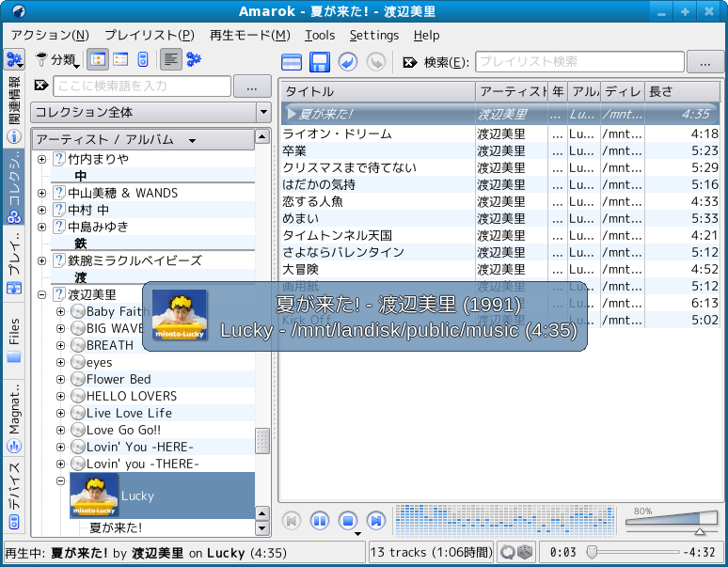
Task: Stop playback with the stop button
Action: click(348, 521)
